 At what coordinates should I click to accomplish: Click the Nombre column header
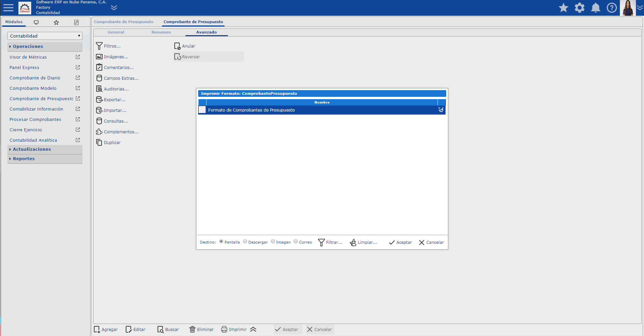[x=322, y=103]
